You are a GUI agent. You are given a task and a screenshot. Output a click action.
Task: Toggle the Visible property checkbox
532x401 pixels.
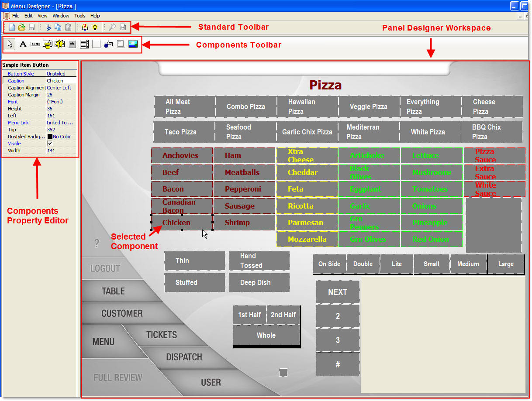(x=50, y=144)
